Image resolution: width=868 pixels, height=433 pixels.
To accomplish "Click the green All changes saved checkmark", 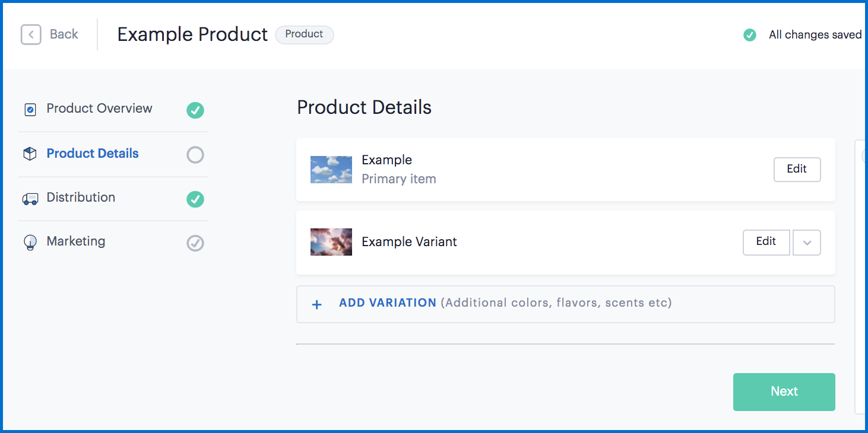I will point(750,35).
